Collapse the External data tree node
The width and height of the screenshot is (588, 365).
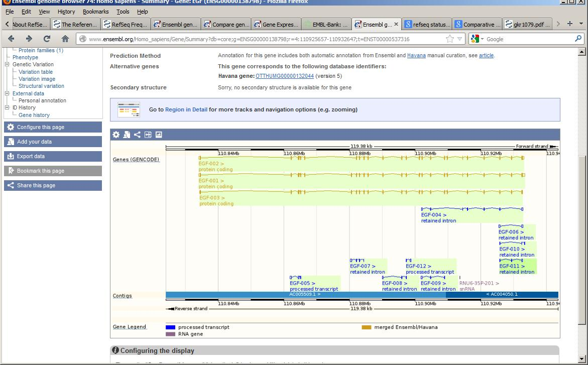[7, 93]
